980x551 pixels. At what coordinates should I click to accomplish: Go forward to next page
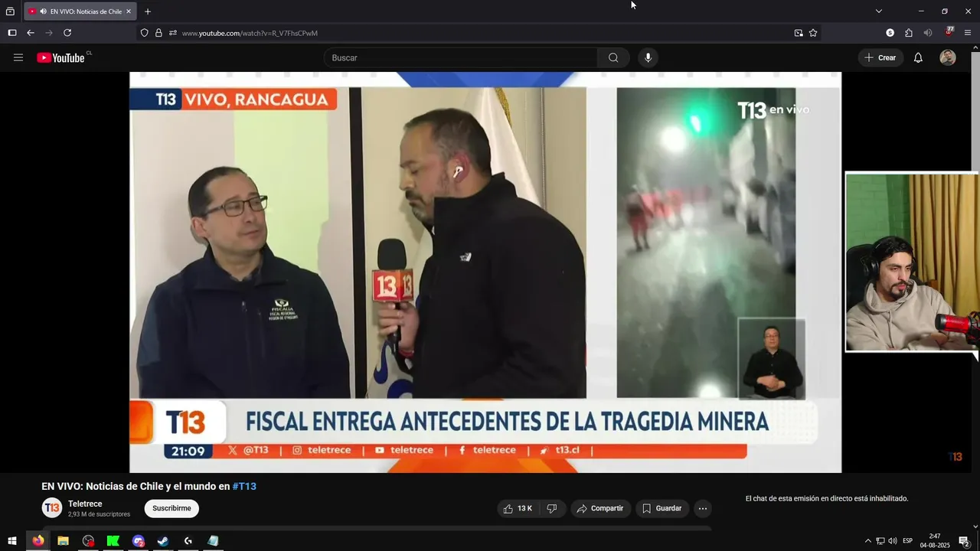pos(49,33)
